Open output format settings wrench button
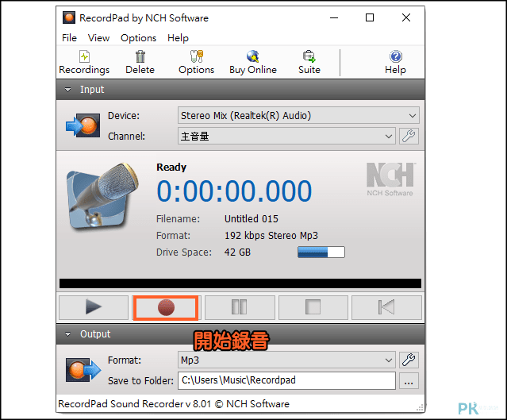Image resolution: width=507 pixels, height=420 pixels. pos(409,360)
